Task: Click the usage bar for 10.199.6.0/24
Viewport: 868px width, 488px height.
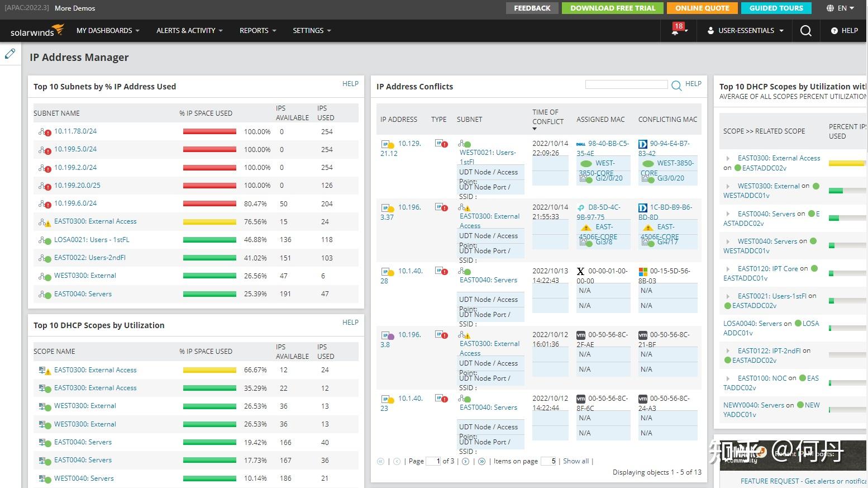Action: coord(209,203)
